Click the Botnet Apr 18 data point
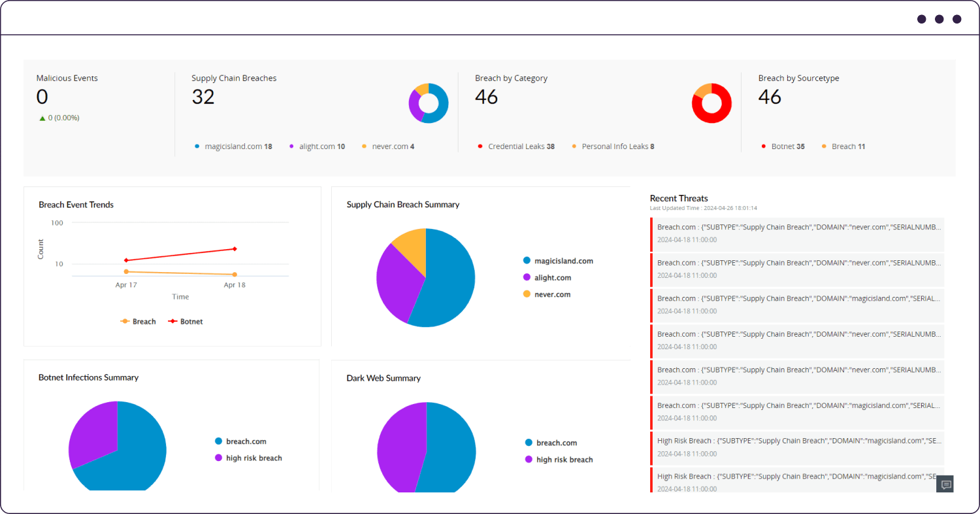 (235, 248)
